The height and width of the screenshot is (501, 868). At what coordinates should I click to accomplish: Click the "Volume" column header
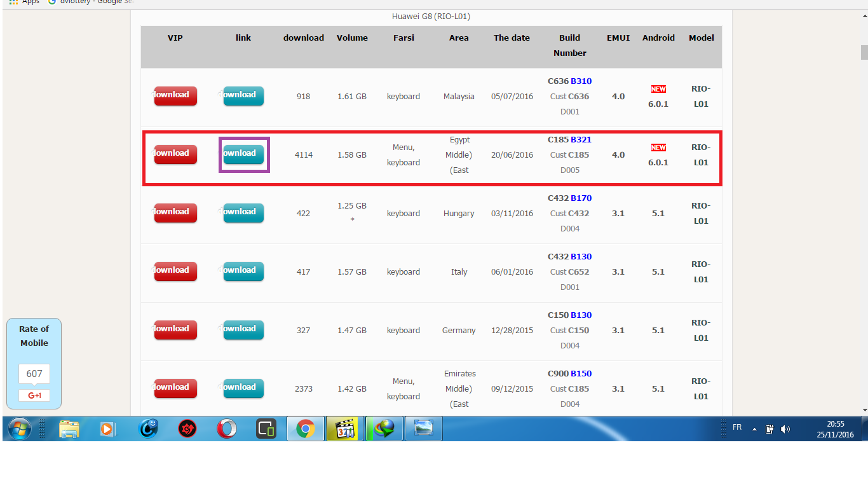pos(352,38)
